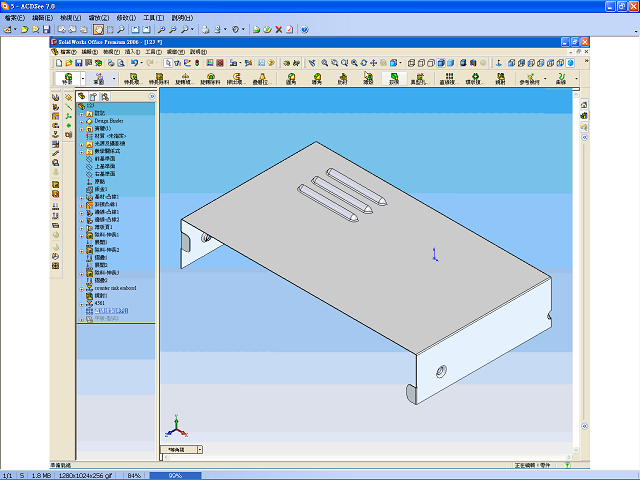The image size is (640, 480).
Task: Open dropdown arrow beside 參考幾何 button
Action: (x=545, y=78)
